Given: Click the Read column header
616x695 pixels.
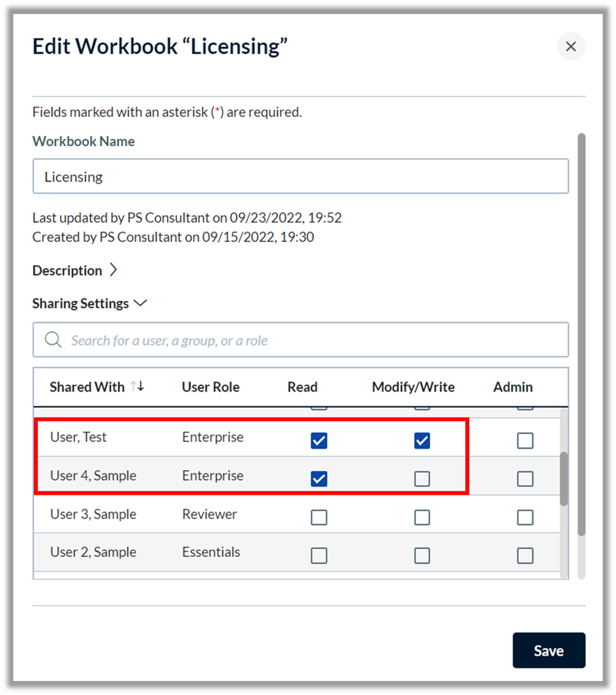Looking at the screenshot, I should [x=302, y=387].
